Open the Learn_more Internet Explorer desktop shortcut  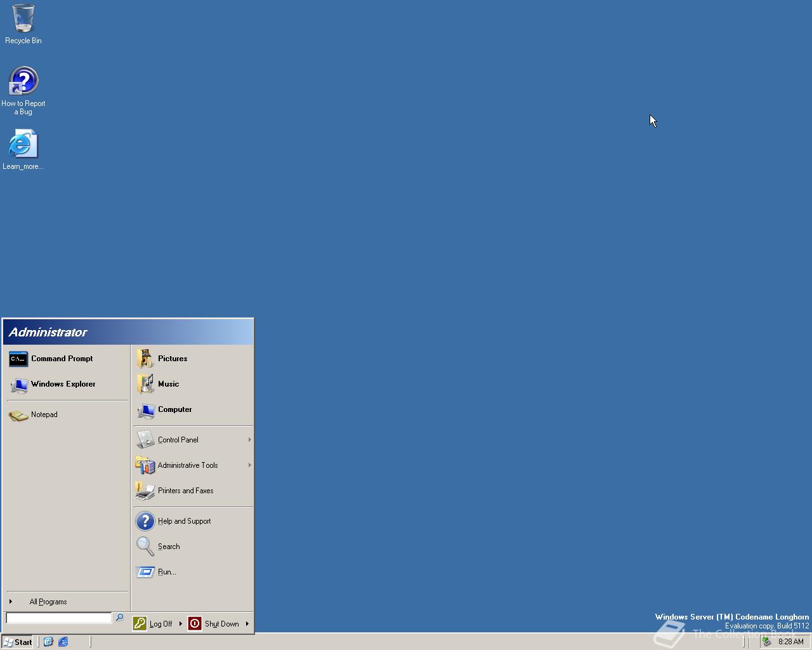tap(23, 150)
